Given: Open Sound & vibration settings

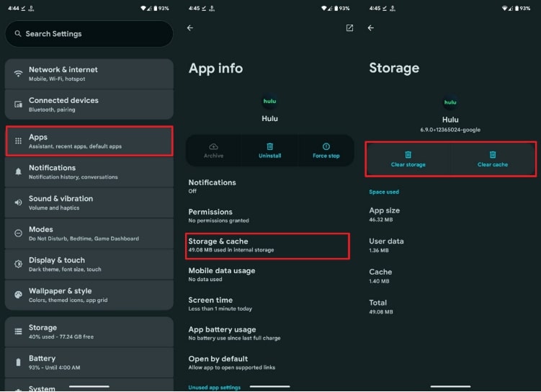Looking at the screenshot, I should pos(89,202).
